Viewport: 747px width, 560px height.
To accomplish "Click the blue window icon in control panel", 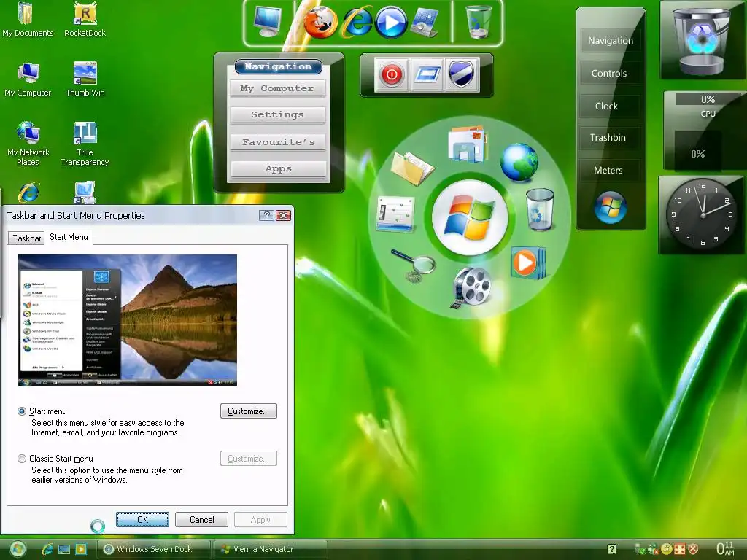I will pyautogui.click(x=427, y=75).
